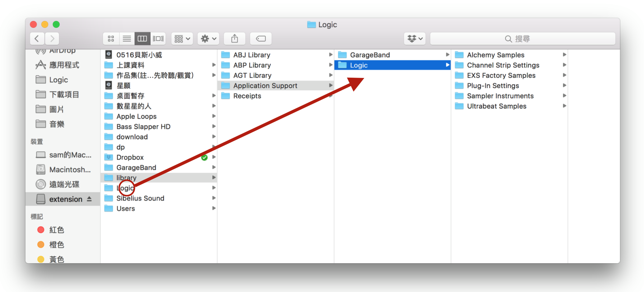
Task: Open the Plug-In Settings folder
Action: [x=493, y=85]
